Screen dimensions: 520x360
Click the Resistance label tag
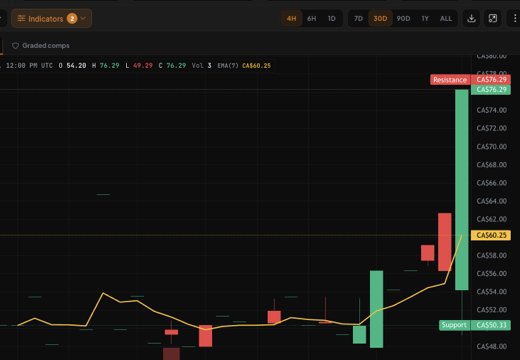(x=450, y=80)
